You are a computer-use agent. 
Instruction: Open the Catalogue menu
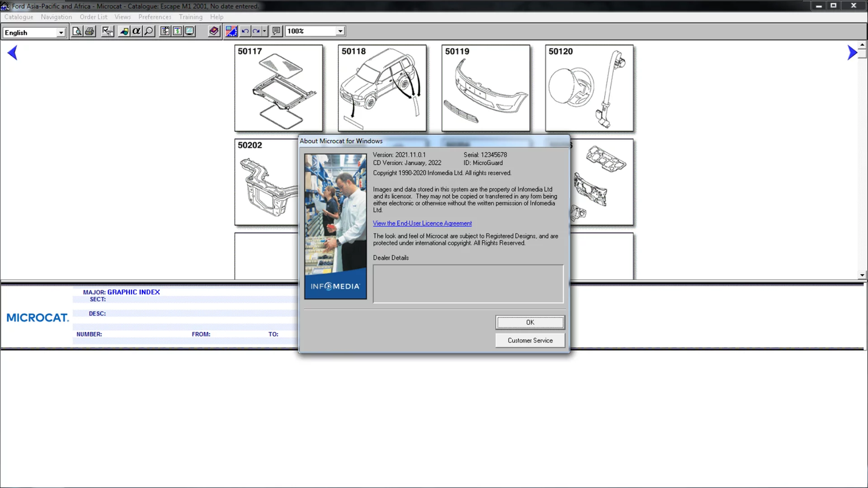(x=19, y=17)
